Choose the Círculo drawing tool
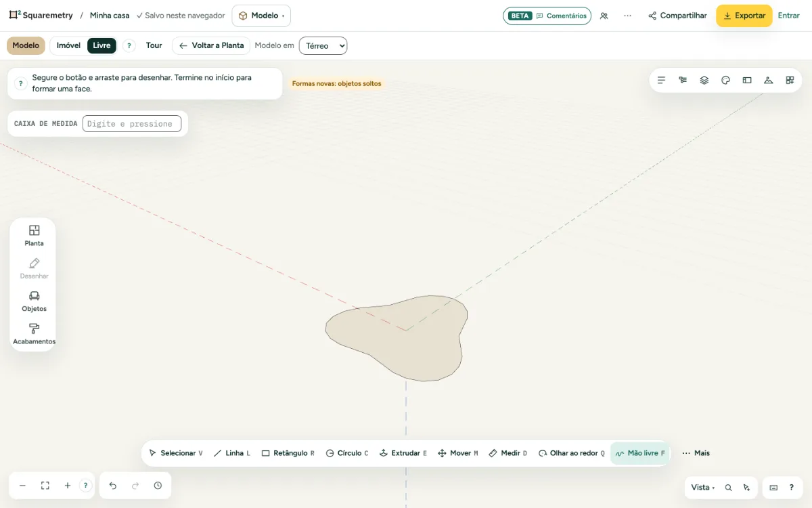Image resolution: width=812 pixels, height=508 pixels. point(347,453)
